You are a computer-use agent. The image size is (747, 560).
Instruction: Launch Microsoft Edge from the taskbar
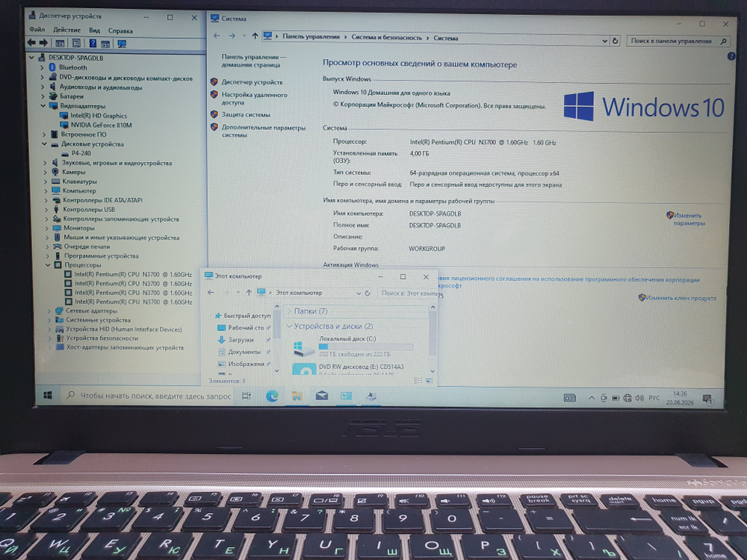272,396
